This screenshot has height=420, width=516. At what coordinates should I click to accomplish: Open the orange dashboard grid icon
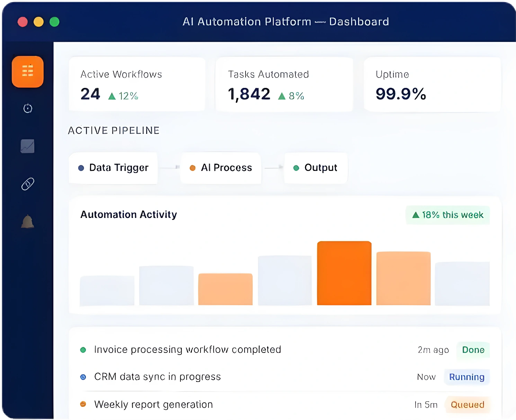(x=28, y=72)
